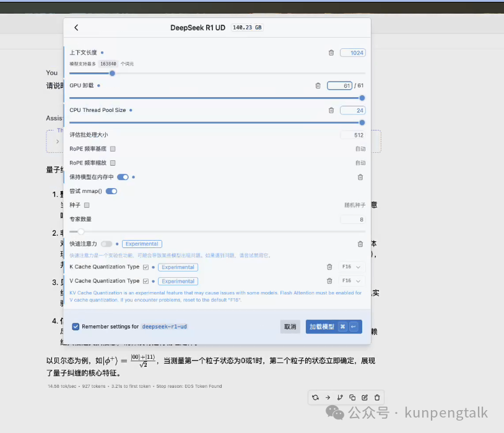Toggle 保持模型在内存中 switch
This screenshot has height=433, width=504.
[x=123, y=177]
